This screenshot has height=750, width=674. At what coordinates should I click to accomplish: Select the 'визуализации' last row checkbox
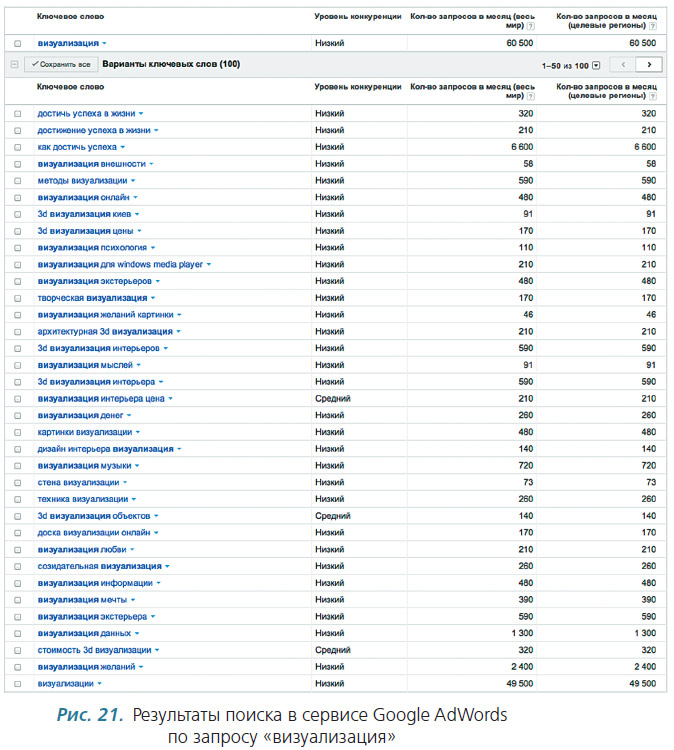point(18,684)
